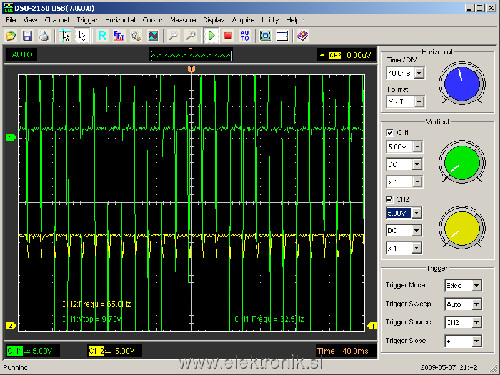Viewport: 500px width, 375px height.
Task: Open the Utility menu
Action: pyautogui.click(x=270, y=20)
